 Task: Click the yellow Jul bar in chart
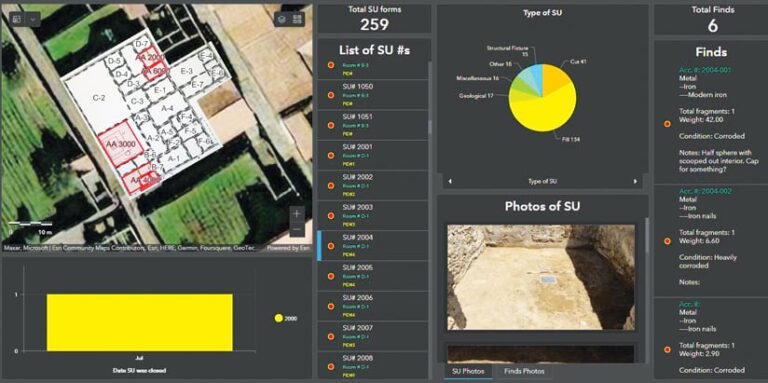click(140, 322)
